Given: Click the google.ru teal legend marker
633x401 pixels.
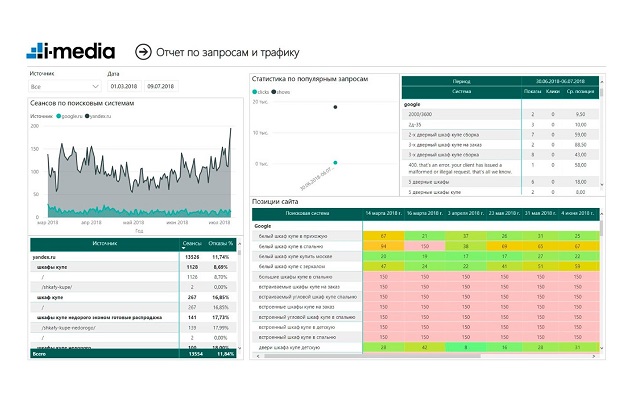Looking at the screenshot, I should tap(59, 116).
